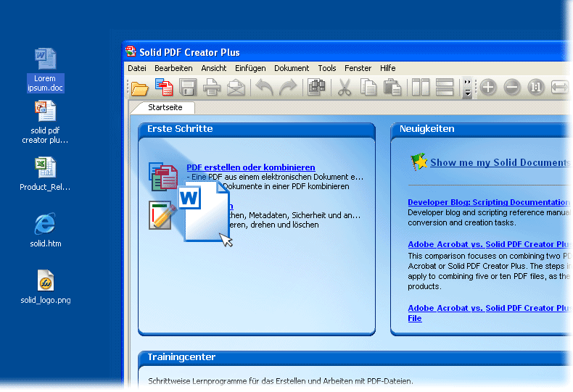Click the Save diskette toolbar icon
This screenshot has width=573, height=392.
188,88
